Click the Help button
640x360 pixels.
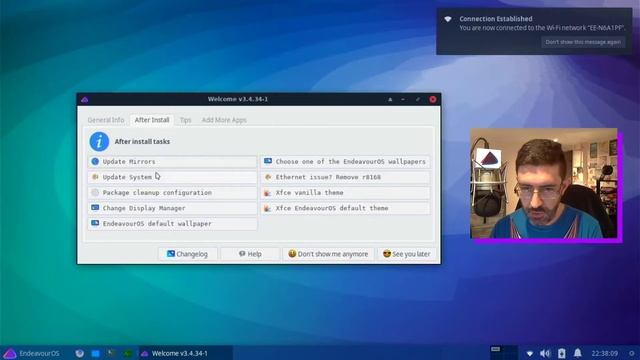tap(250, 254)
